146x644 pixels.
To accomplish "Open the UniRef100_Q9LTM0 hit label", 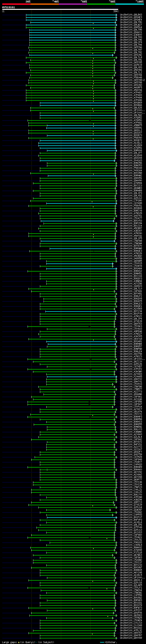I will 131,22.
